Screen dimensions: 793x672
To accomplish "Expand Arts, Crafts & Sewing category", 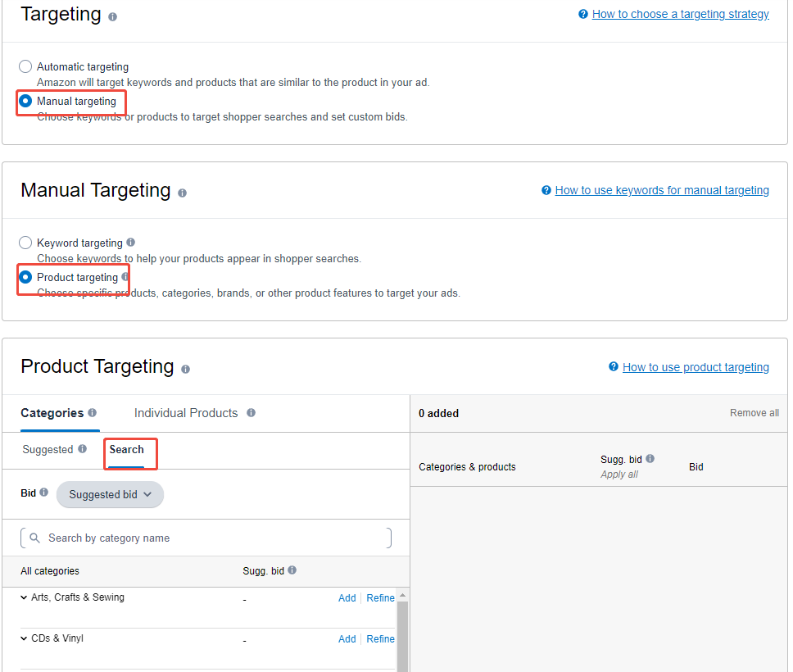I will (24, 597).
